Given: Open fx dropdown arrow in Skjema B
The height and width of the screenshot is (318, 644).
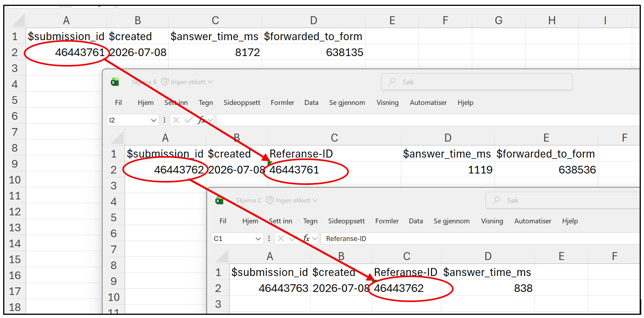Looking at the screenshot, I should tap(210, 120).
